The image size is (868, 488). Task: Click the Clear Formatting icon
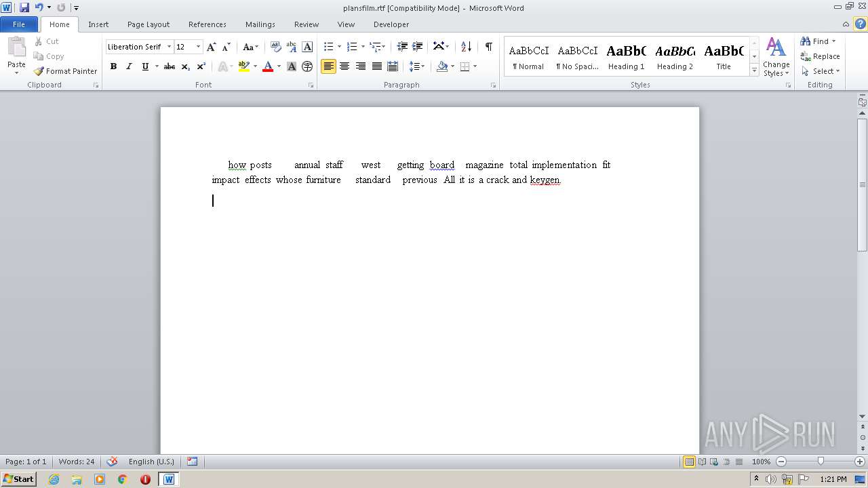[x=275, y=47]
